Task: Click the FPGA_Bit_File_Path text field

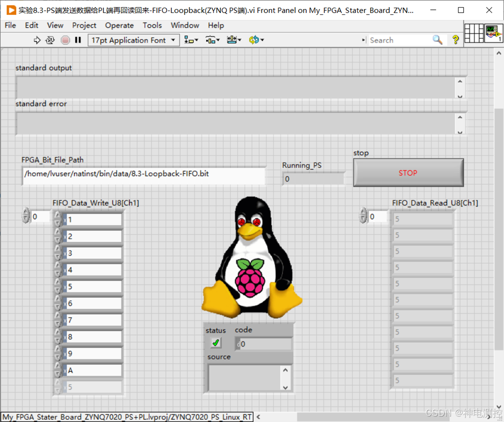Action: pyautogui.click(x=144, y=176)
